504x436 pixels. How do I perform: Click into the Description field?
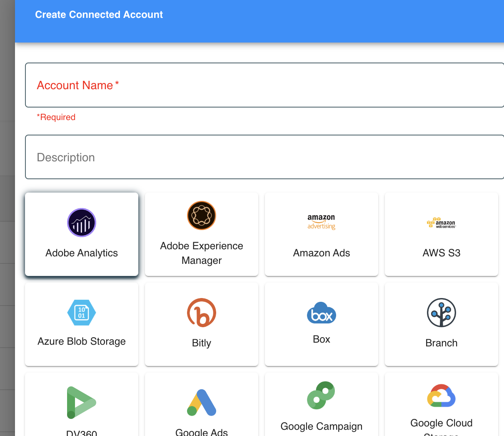tap(264, 157)
